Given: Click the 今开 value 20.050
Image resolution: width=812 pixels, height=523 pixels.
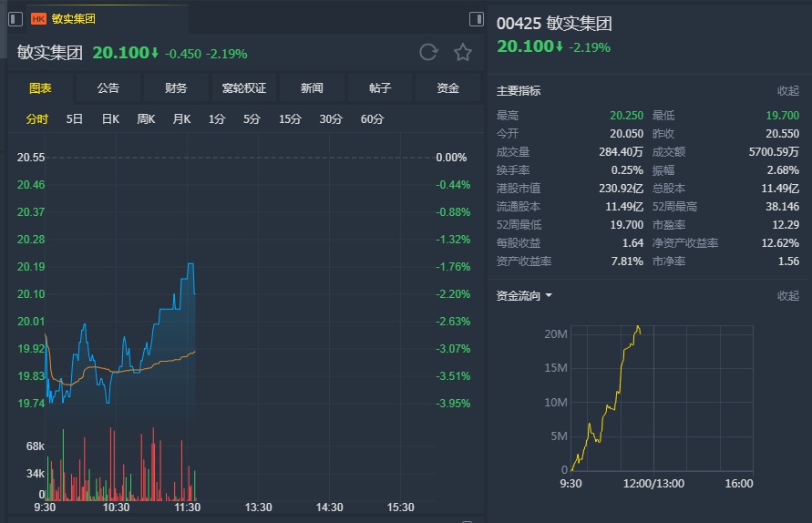Looking at the screenshot, I should [x=627, y=134].
